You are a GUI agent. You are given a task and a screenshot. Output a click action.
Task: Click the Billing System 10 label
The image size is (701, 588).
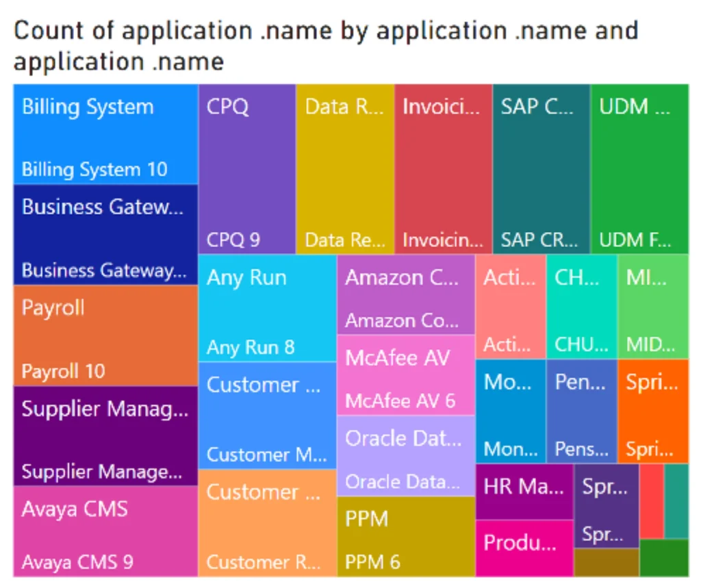94,170
